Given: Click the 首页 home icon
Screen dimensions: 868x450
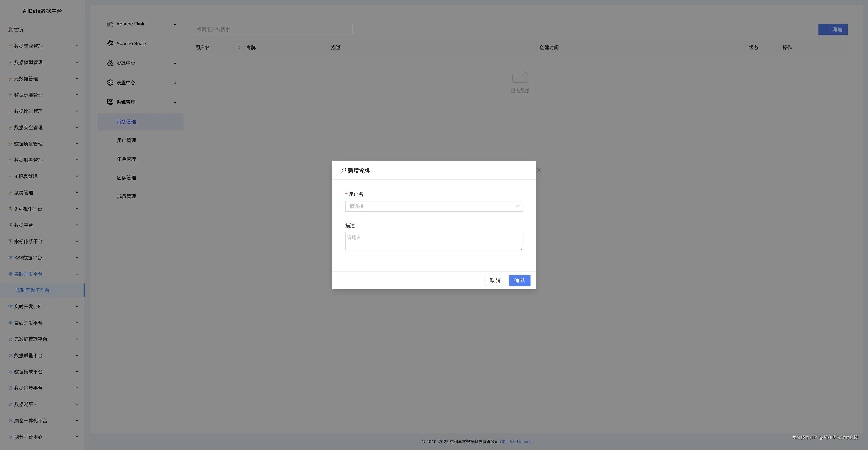Looking at the screenshot, I should point(11,30).
